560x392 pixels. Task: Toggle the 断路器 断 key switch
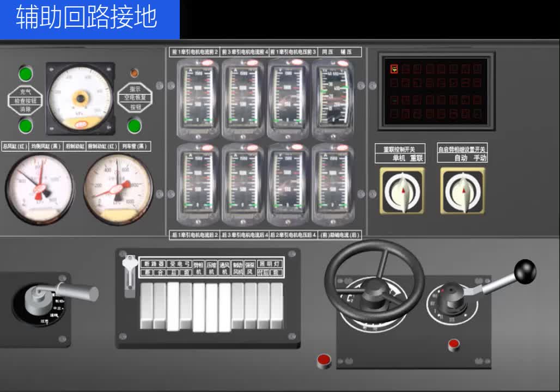pyautogui.click(x=147, y=305)
